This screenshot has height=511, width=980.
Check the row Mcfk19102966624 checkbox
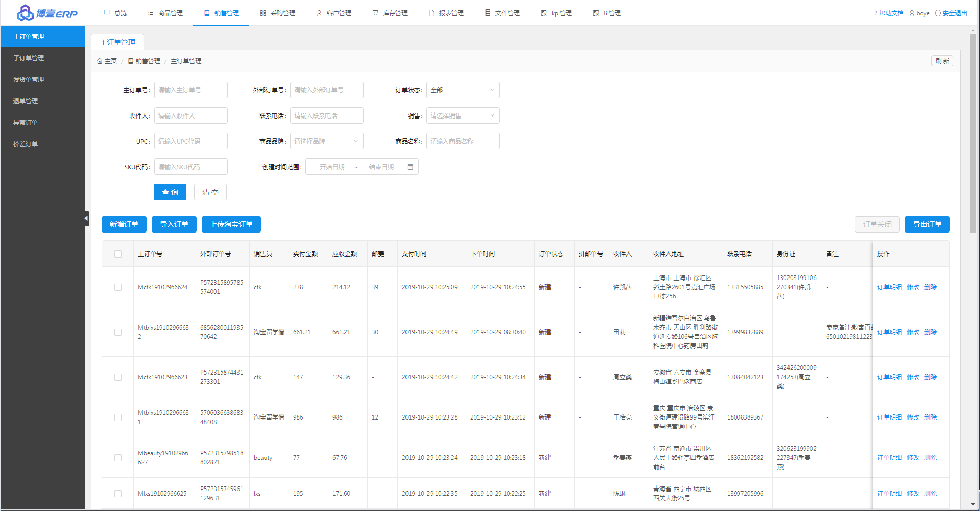click(x=118, y=287)
